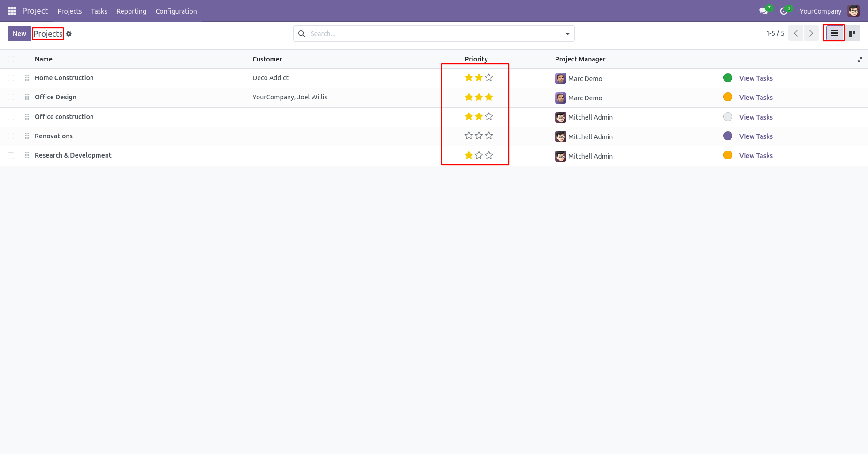Set second star for Research & Development
This screenshot has height=454, width=868.
[479, 155]
